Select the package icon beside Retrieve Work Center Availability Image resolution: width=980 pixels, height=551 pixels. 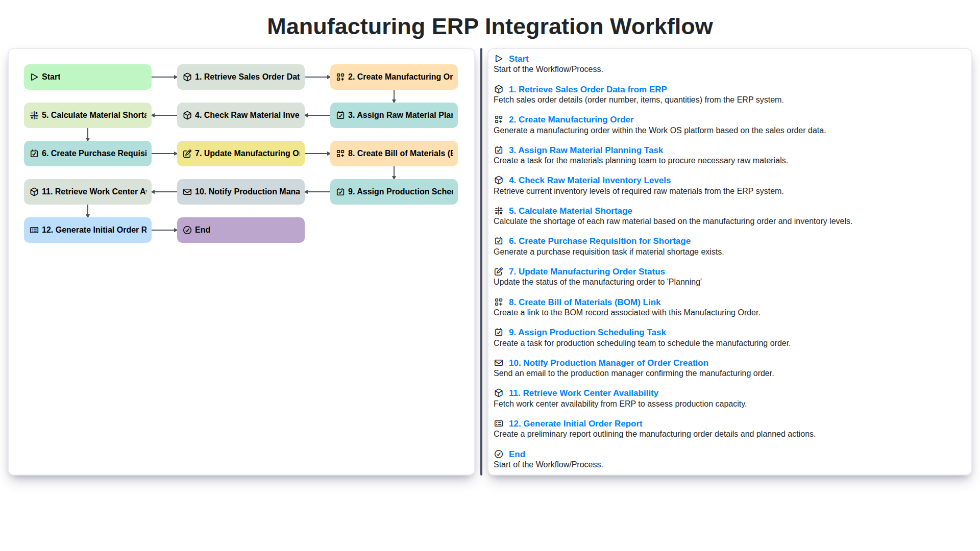(x=34, y=191)
